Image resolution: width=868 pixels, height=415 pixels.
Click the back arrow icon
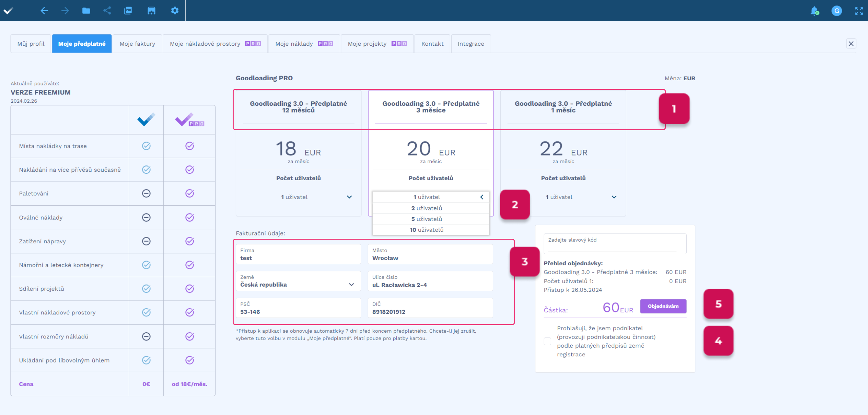tap(44, 11)
